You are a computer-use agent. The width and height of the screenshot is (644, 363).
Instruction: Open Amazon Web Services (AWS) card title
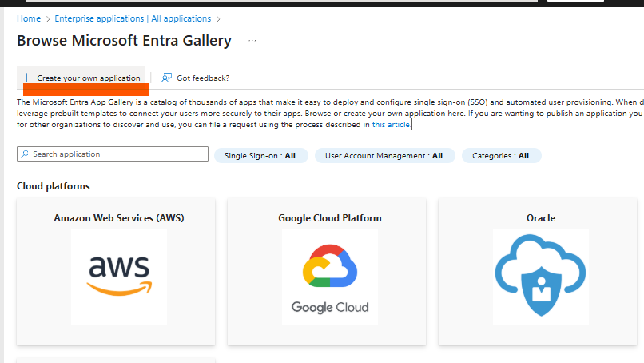(119, 218)
